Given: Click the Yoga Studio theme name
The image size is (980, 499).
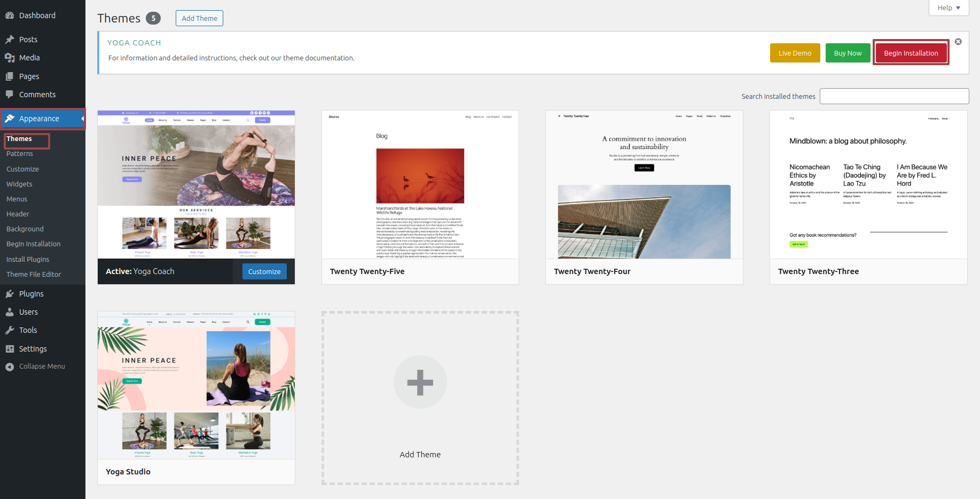Looking at the screenshot, I should [128, 472].
